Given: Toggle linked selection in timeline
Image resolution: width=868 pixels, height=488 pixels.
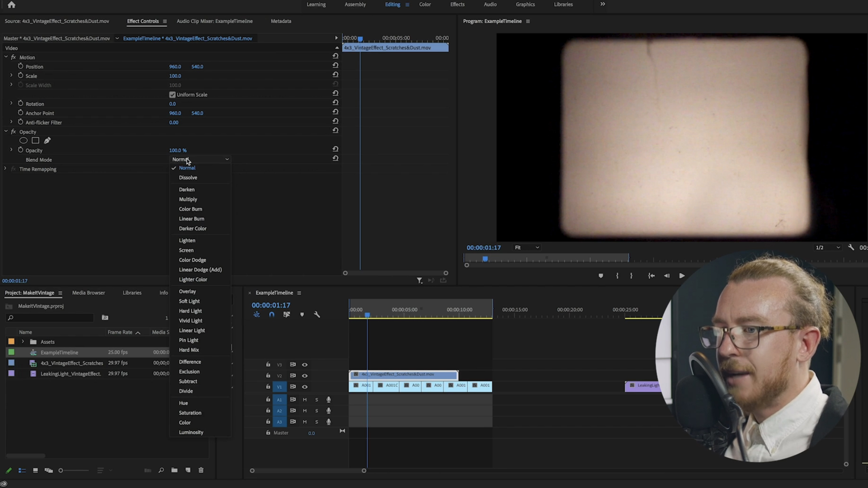Looking at the screenshot, I should coord(287,314).
